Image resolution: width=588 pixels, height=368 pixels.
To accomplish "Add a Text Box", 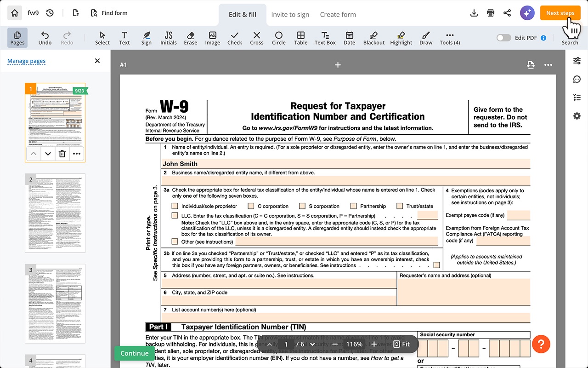I will pyautogui.click(x=325, y=38).
